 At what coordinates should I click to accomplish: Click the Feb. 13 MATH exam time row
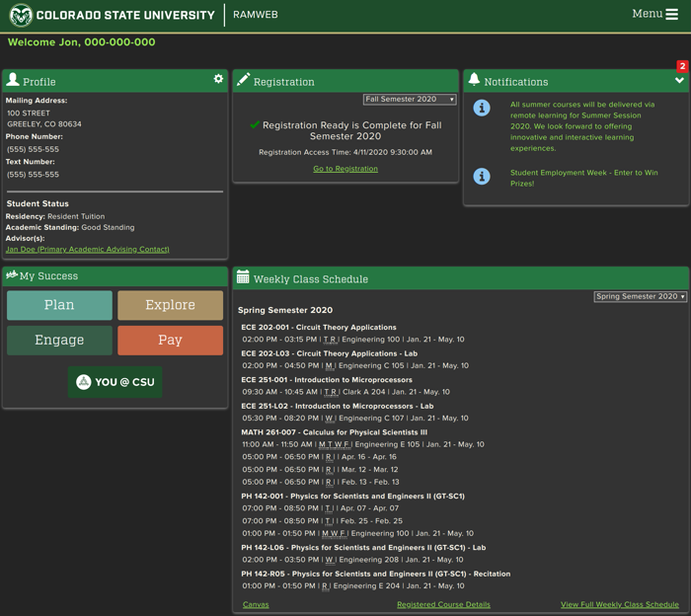tap(321, 482)
